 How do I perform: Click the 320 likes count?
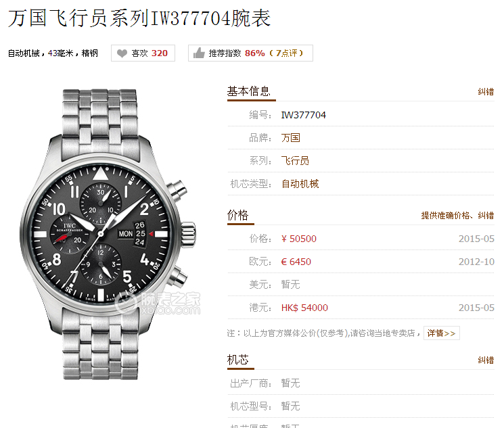pos(160,53)
